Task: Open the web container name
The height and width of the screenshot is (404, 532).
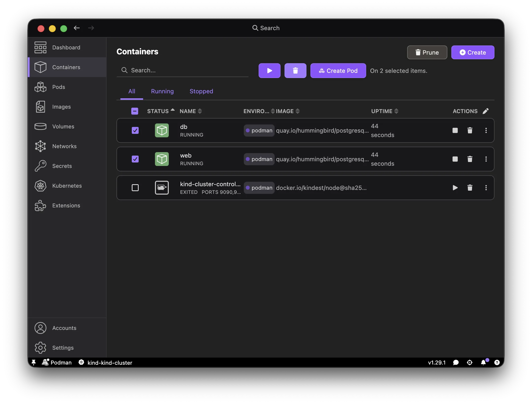Action: click(x=186, y=155)
